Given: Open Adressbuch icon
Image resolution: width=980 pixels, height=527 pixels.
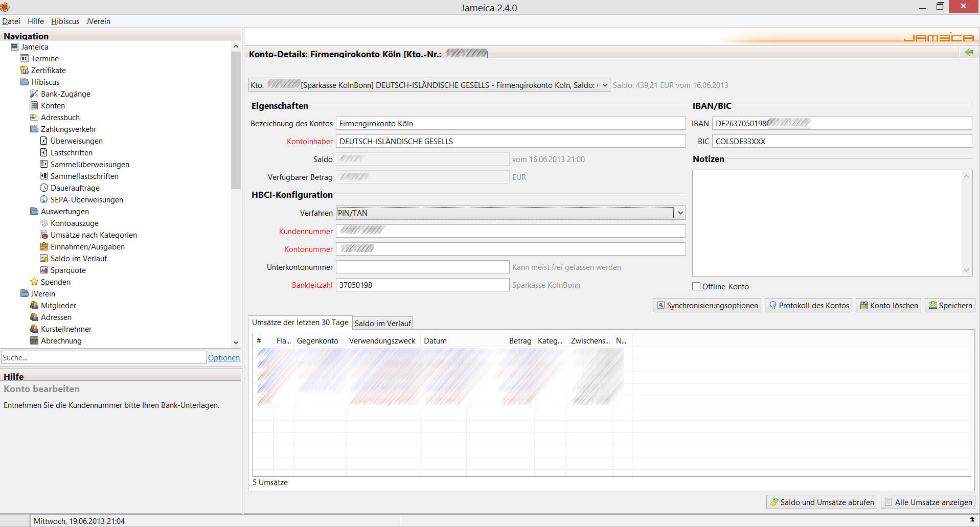Looking at the screenshot, I should click(34, 117).
